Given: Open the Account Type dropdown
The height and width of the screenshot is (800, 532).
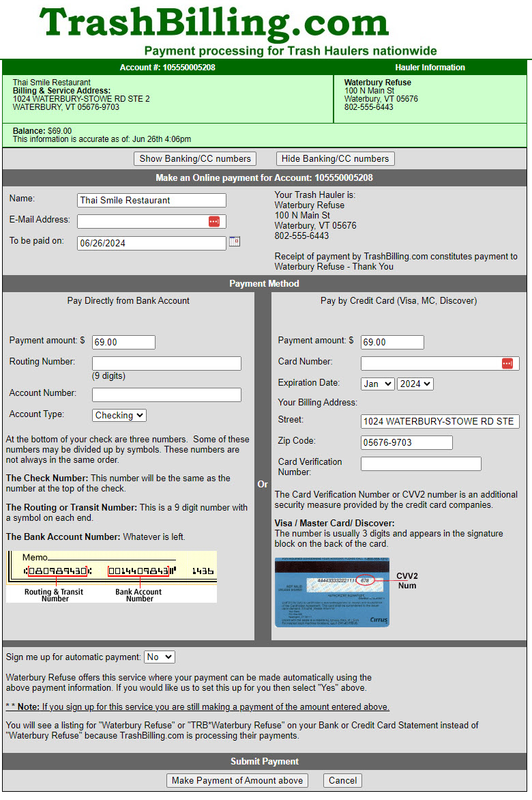Looking at the screenshot, I should (x=119, y=415).
